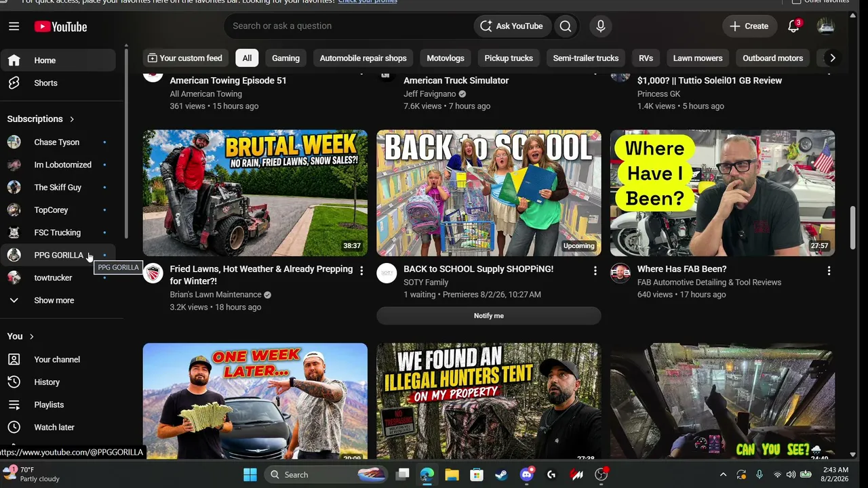Click the YouTube logo

click(61, 26)
